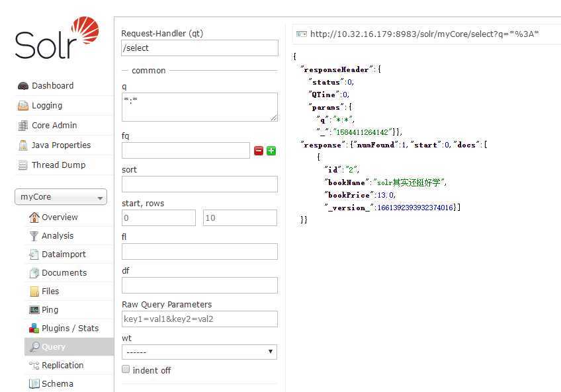Open the Schema section
561x392 pixels.
pyautogui.click(x=58, y=384)
